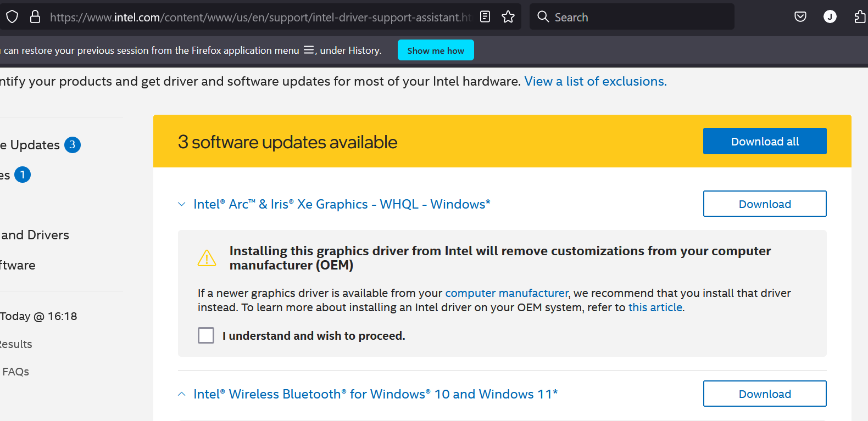The height and width of the screenshot is (421, 868).
Task: Click the '3 software updates available' heading
Action: [x=287, y=142]
